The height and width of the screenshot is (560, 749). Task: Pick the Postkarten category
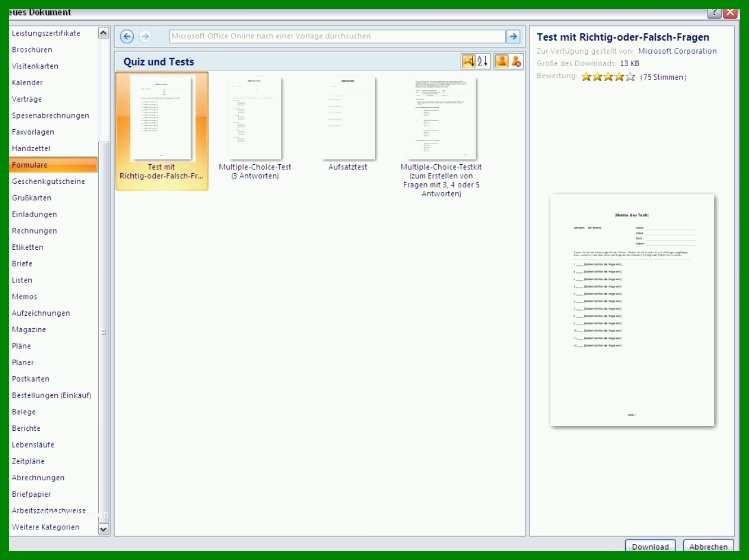point(31,379)
